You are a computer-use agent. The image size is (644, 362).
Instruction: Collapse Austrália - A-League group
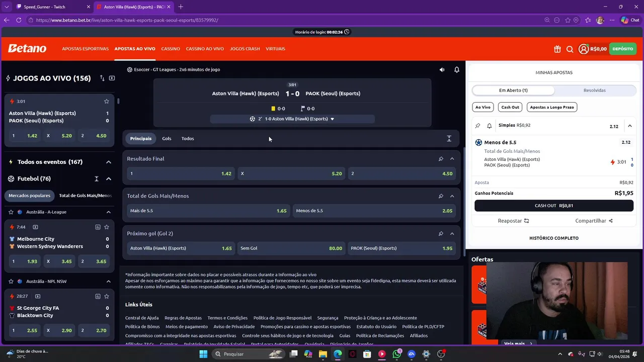pyautogui.click(x=108, y=212)
